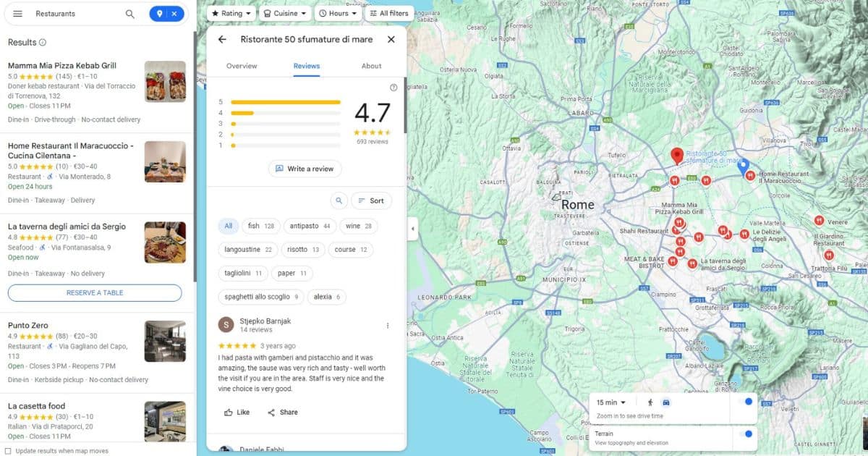
Task: Select the All reviews filter chip
Action: tap(229, 227)
